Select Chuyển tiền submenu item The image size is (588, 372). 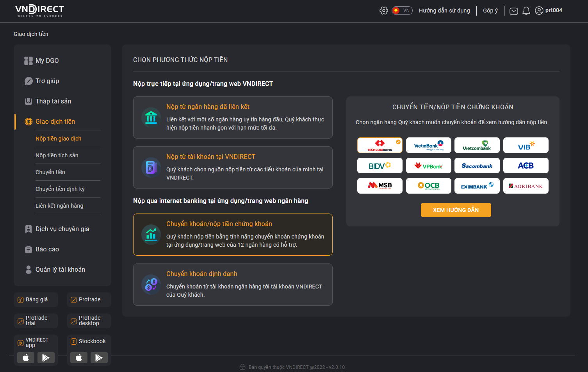[x=50, y=172]
